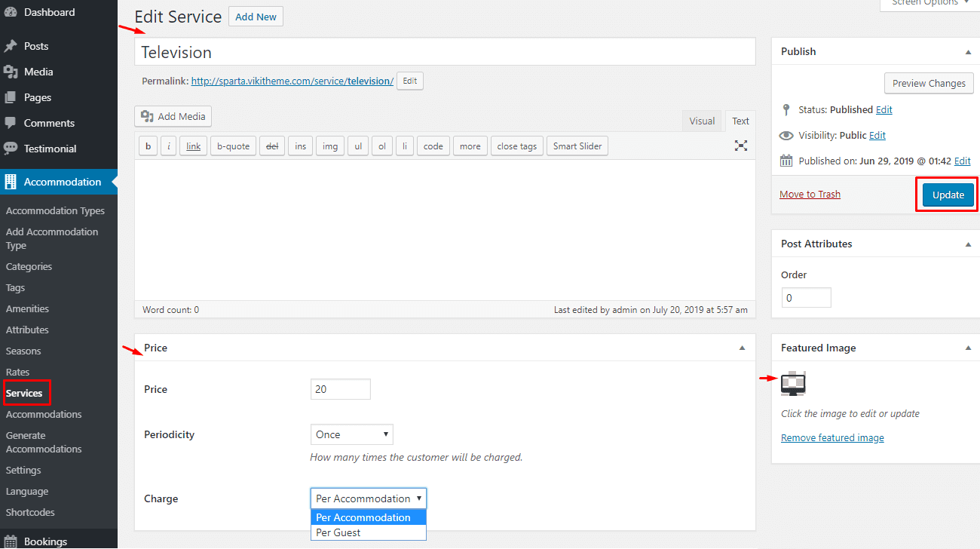Click the Media icon in sidebar
This screenshot has width=980, height=549.
coord(11,72)
